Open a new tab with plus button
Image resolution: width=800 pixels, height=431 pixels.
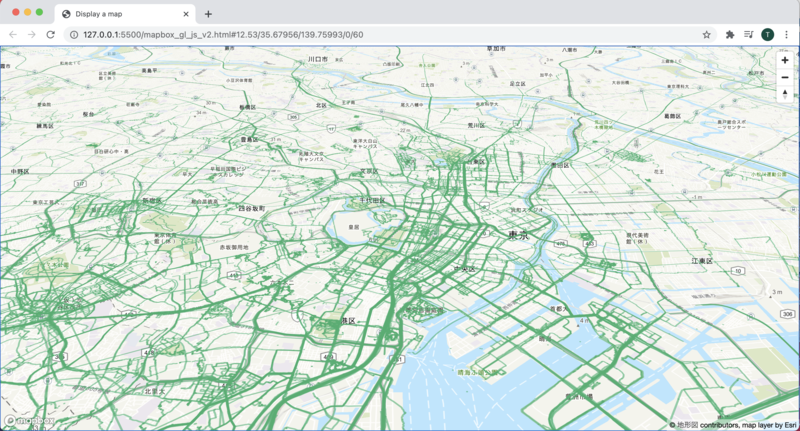click(x=208, y=14)
